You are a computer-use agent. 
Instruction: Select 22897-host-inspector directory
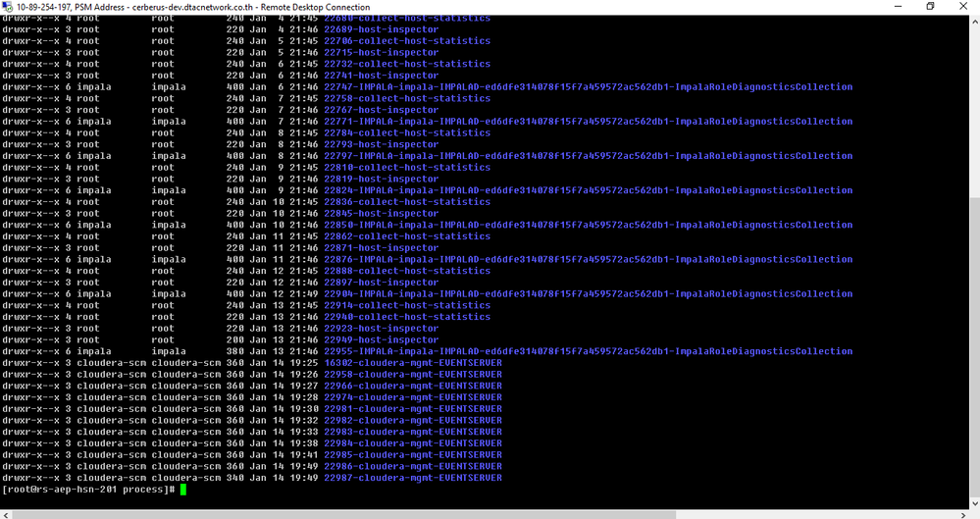tap(382, 282)
